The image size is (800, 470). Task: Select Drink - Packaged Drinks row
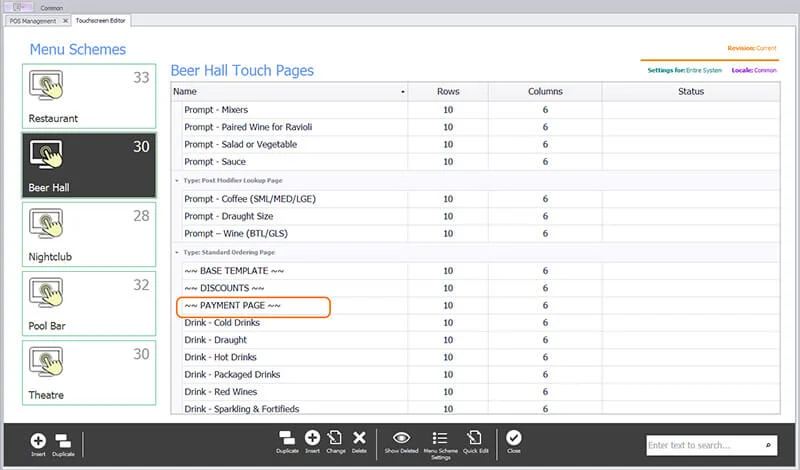pos(481,375)
